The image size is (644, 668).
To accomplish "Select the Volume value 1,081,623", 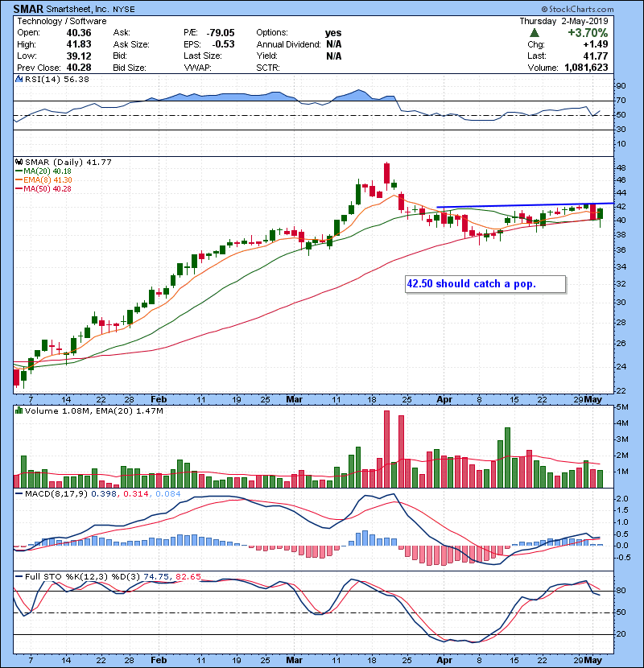I will point(586,68).
